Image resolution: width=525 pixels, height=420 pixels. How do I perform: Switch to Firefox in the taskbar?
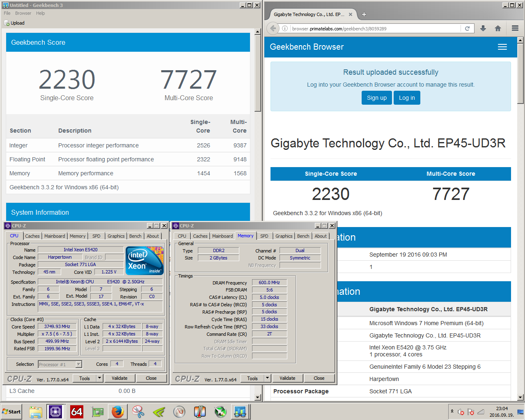tap(118, 411)
